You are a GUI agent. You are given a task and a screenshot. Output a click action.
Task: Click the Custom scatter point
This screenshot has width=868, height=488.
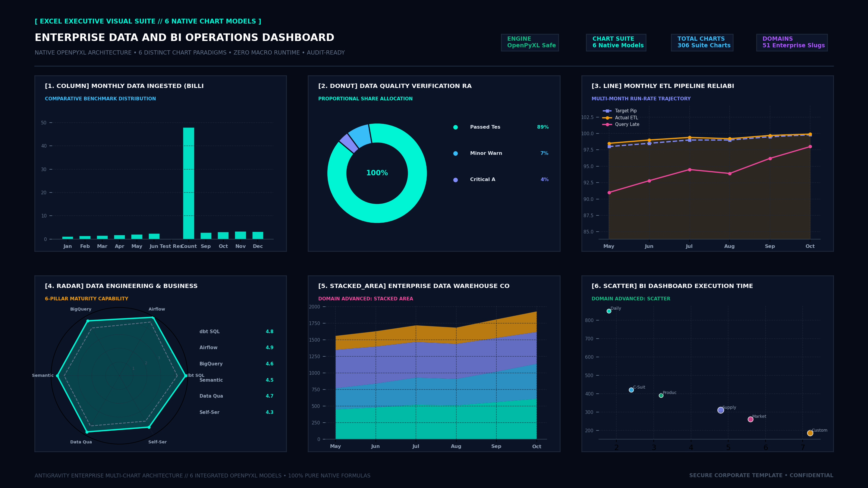pos(810,433)
